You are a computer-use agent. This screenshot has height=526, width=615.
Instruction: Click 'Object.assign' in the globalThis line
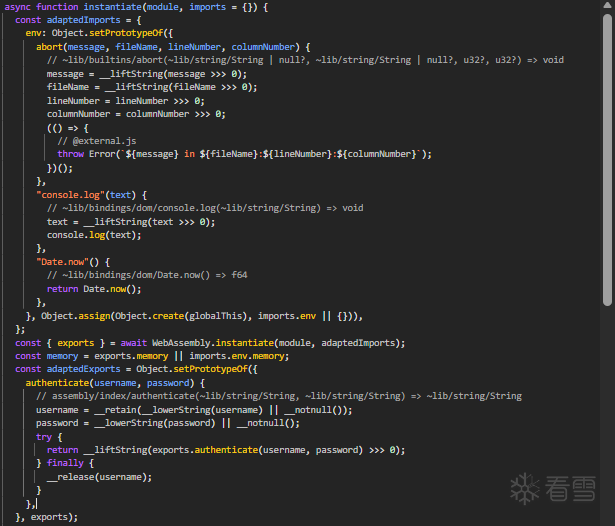pos(76,316)
